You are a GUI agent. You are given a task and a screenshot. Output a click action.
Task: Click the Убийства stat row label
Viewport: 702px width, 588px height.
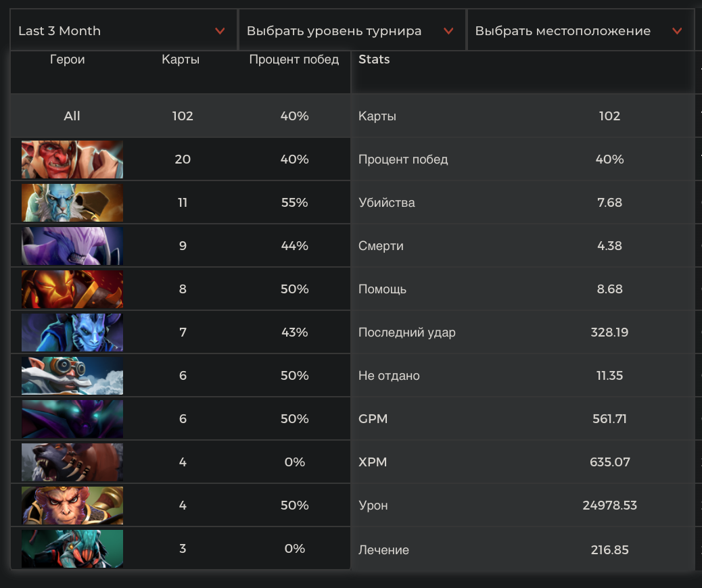coord(386,203)
